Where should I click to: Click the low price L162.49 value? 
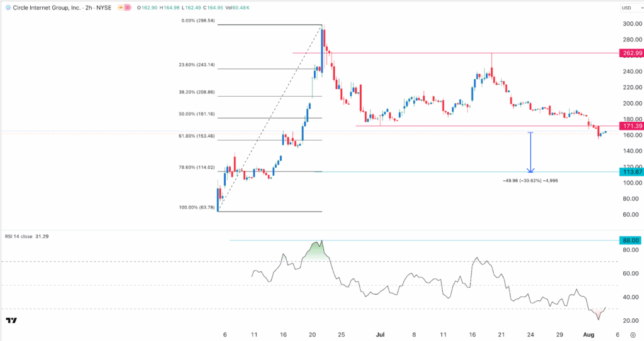click(192, 8)
